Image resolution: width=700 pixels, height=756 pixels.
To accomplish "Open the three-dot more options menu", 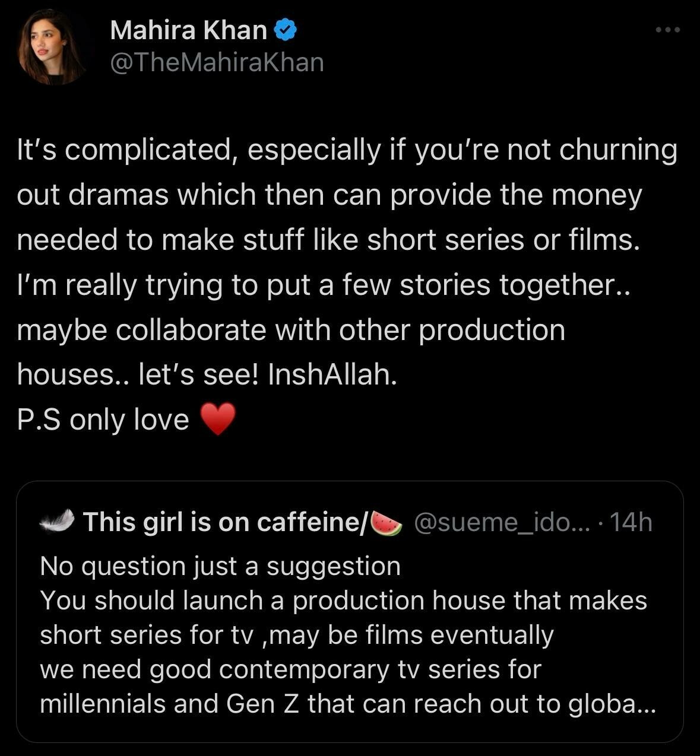I will point(667,30).
